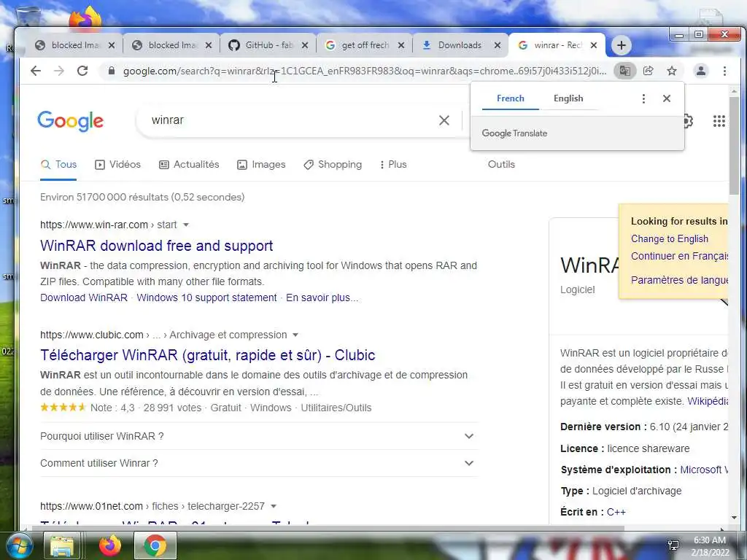This screenshot has width=747, height=560.
Task: Reload the page with the refresh icon
Action: point(82,71)
